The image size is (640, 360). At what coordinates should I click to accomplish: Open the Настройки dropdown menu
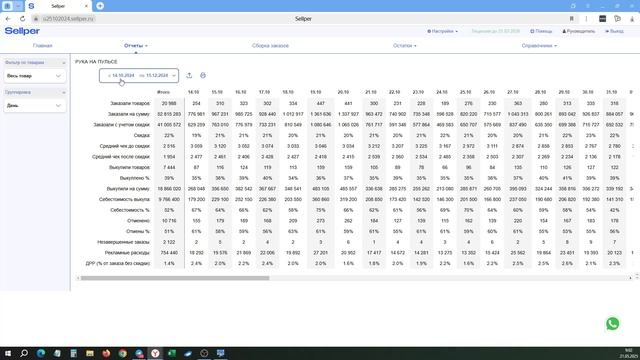pyautogui.click(x=442, y=31)
